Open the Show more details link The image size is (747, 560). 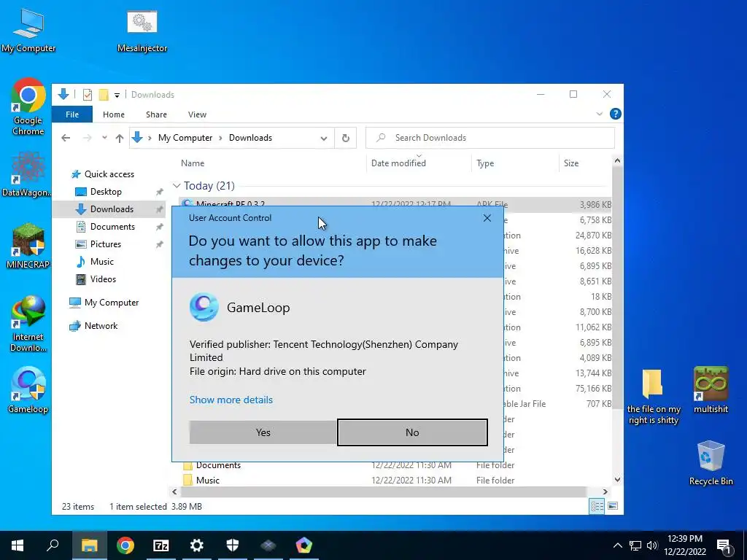click(x=231, y=400)
